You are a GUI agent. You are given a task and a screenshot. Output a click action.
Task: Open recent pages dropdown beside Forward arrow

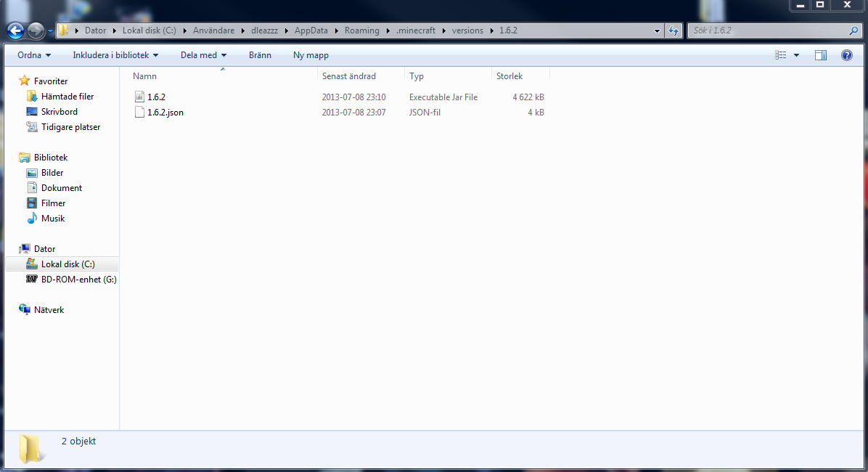coord(50,31)
